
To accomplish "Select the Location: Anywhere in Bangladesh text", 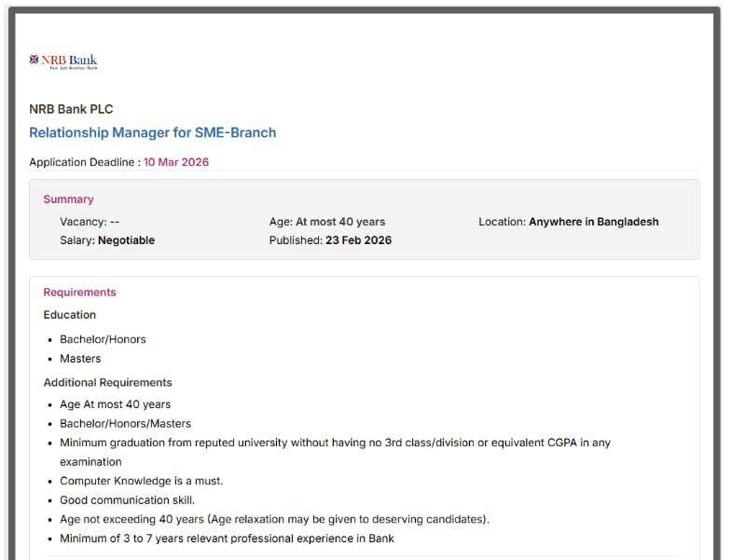I will [x=568, y=222].
